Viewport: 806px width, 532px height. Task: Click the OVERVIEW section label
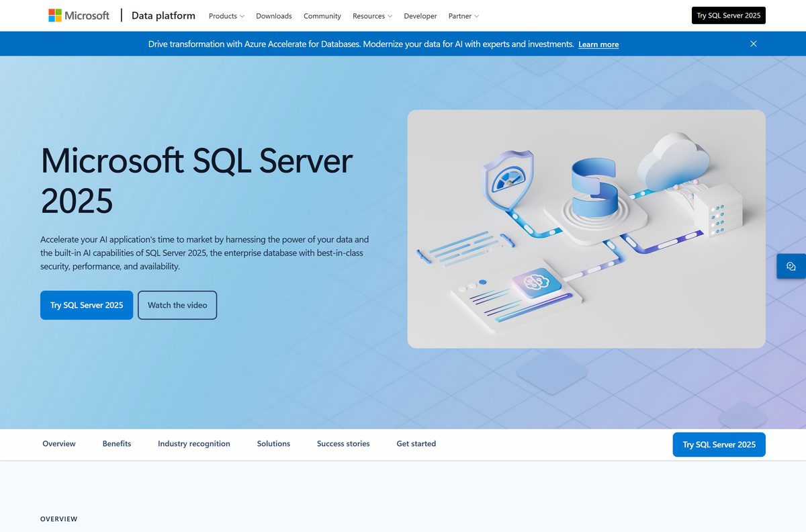59,519
